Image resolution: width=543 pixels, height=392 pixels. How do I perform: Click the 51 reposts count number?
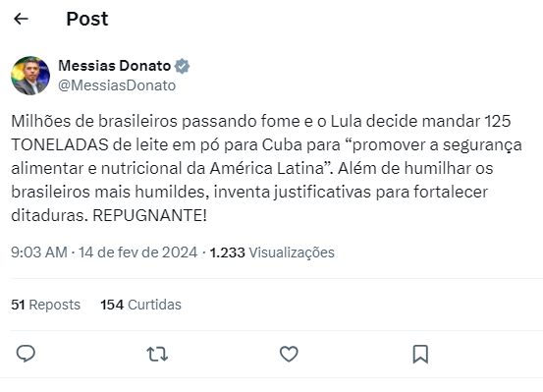18,305
